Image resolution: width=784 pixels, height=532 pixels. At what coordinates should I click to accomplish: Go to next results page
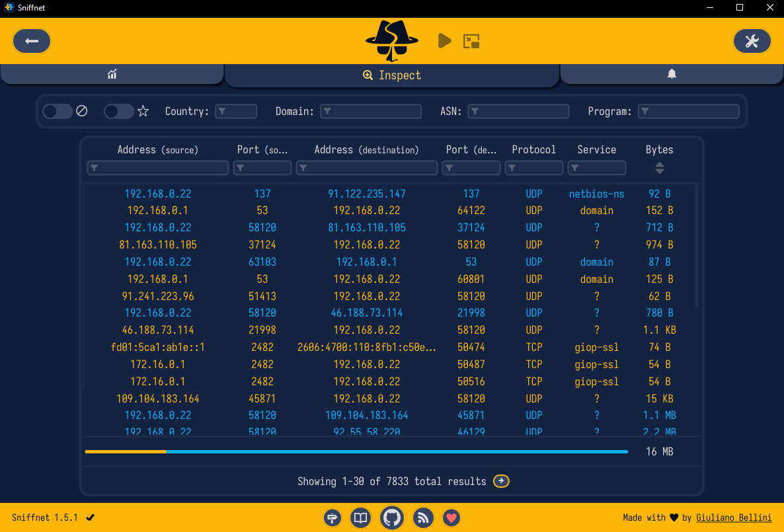pyautogui.click(x=501, y=481)
